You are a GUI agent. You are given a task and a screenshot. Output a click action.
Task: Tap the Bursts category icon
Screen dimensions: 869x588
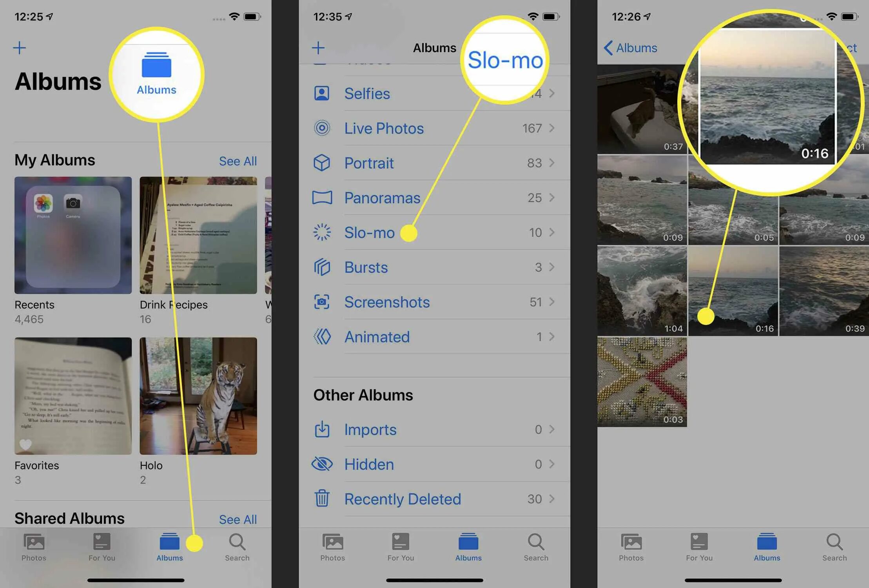tap(323, 267)
